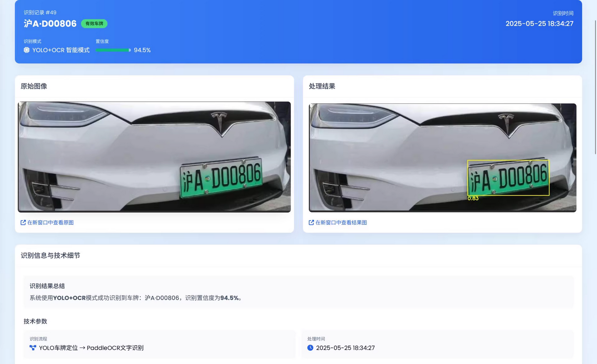
Task: Click the 识别信息与技术细节 section heading
Action: (51, 256)
